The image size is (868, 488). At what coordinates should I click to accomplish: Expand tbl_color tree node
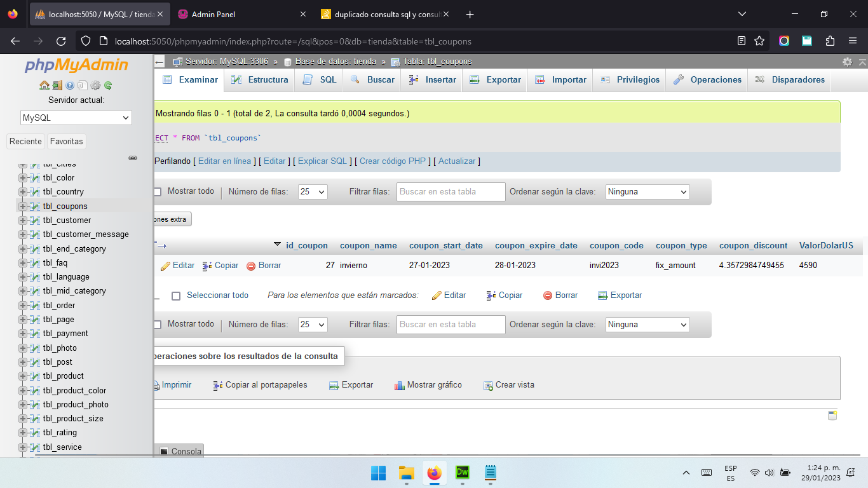click(23, 178)
